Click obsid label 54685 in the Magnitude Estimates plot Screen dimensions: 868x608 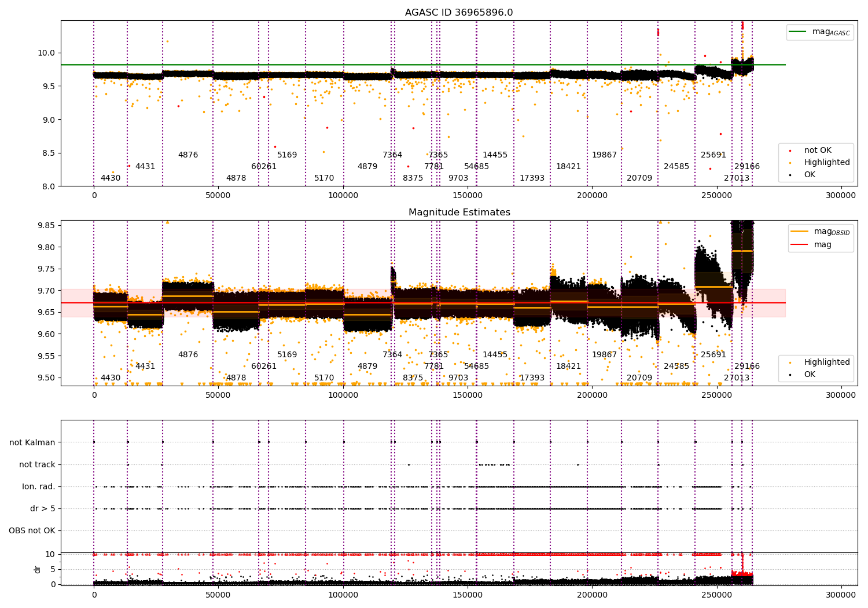[x=476, y=367]
